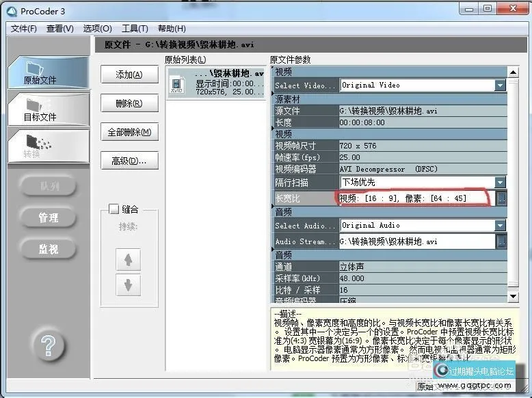The image size is (532, 398).
Task: Open the 隔行扫描 interlace dropdown
Action: [500, 182]
